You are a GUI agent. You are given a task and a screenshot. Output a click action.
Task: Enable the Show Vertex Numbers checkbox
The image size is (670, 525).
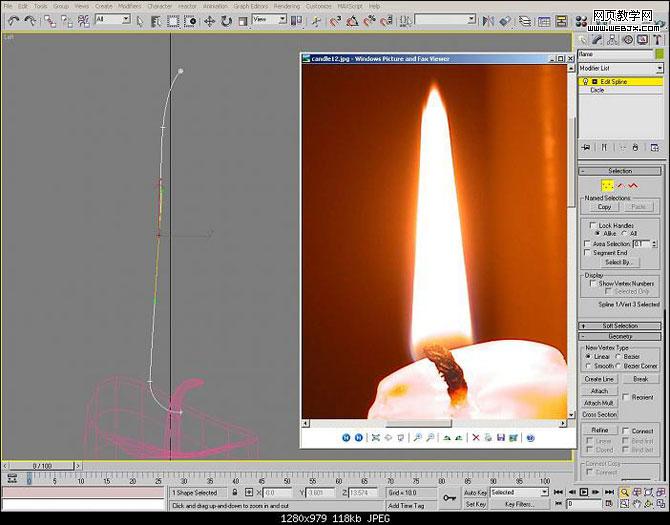[593, 283]
